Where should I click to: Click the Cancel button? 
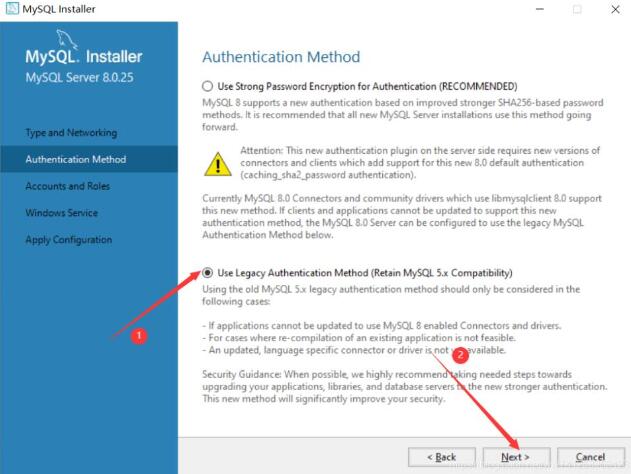591,457
